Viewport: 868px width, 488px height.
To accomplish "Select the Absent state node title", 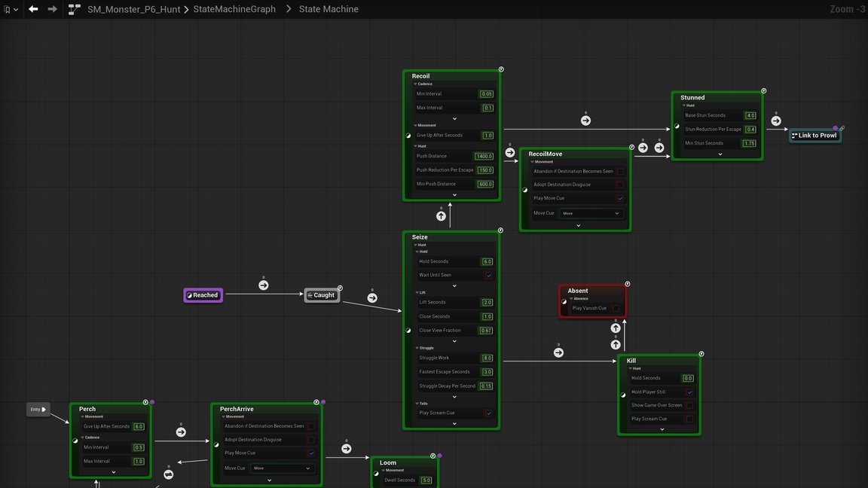I will pyautogui.click(x=577, y=291).
